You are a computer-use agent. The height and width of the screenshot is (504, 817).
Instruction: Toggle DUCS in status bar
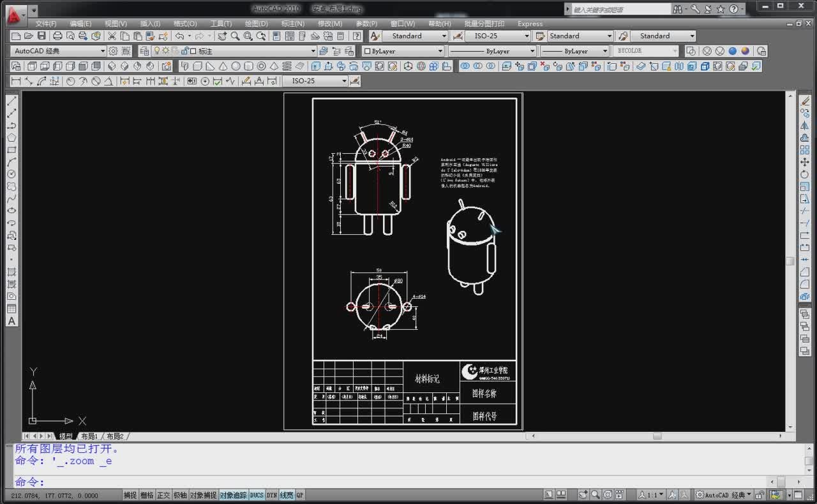tap(257, 495)
